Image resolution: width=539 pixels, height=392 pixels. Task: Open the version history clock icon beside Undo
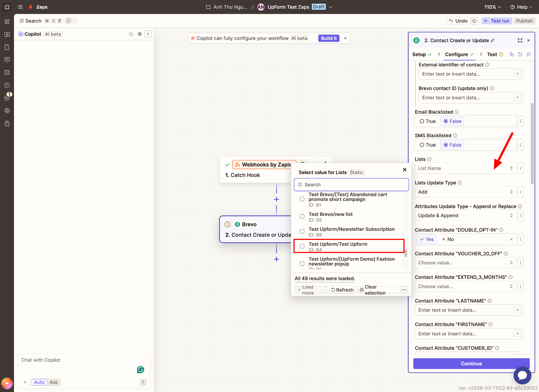(x=474, y=21)
